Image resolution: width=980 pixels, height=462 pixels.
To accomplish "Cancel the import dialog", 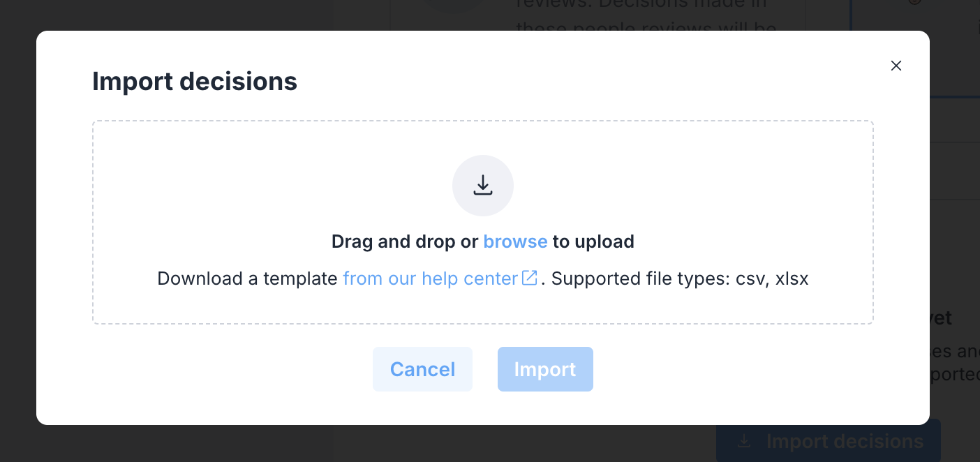I will point(422,369).
